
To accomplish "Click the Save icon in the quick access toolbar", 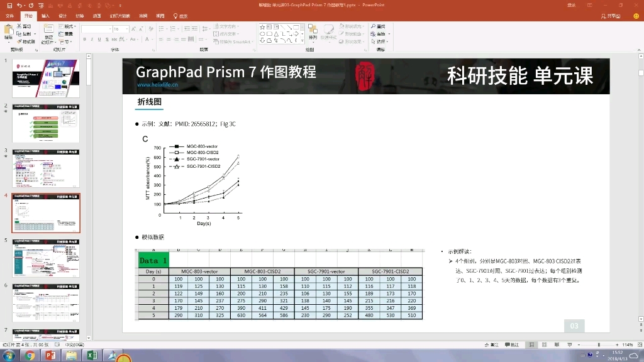I will pyautogui.click(x=9, y=5).
